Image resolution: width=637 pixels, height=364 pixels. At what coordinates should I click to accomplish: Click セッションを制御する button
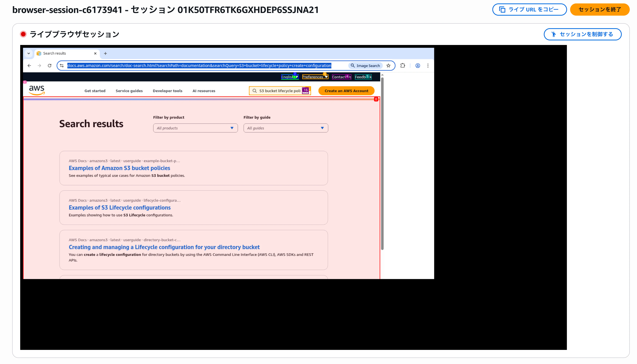click(582, 34)
